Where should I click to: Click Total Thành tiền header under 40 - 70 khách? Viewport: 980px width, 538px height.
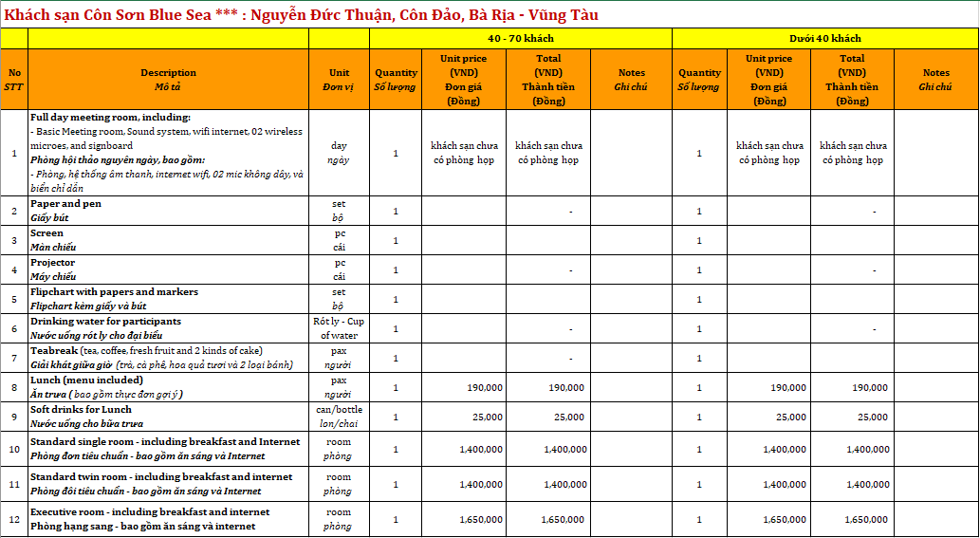pyautogui.click(x=548, y=80)
